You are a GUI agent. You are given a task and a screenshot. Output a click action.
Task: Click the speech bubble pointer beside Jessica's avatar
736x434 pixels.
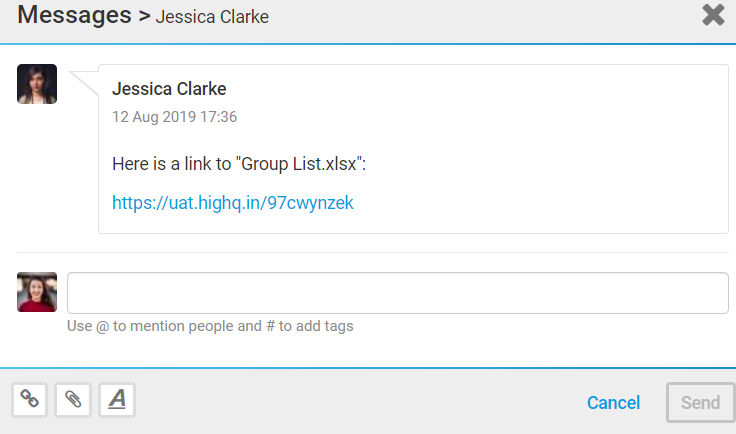[84, 83]
